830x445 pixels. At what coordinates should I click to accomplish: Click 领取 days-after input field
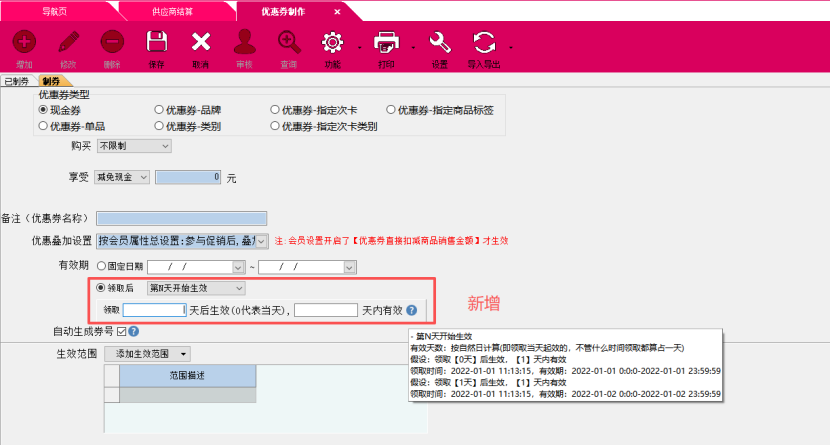pos(155,310)
